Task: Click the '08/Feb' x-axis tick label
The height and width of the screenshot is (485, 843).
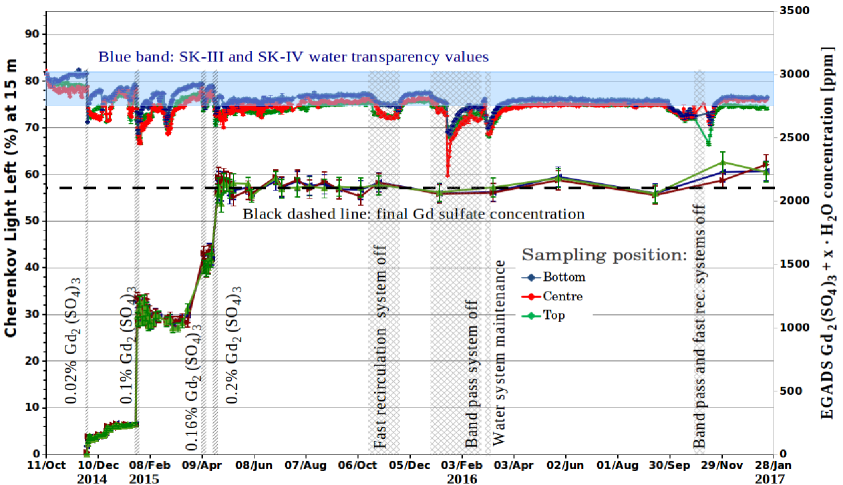Action: point(151,466)
